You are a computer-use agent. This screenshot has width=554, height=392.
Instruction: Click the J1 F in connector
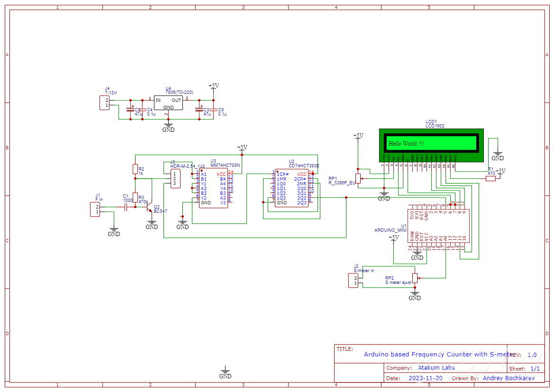click(96, 209)
